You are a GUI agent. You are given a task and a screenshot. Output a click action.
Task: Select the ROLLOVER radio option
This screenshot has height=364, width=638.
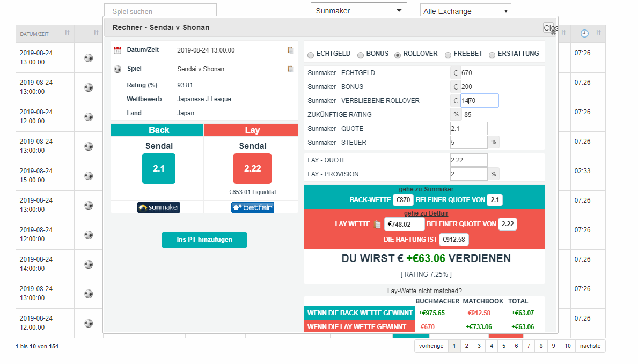[x=398, y=55]
